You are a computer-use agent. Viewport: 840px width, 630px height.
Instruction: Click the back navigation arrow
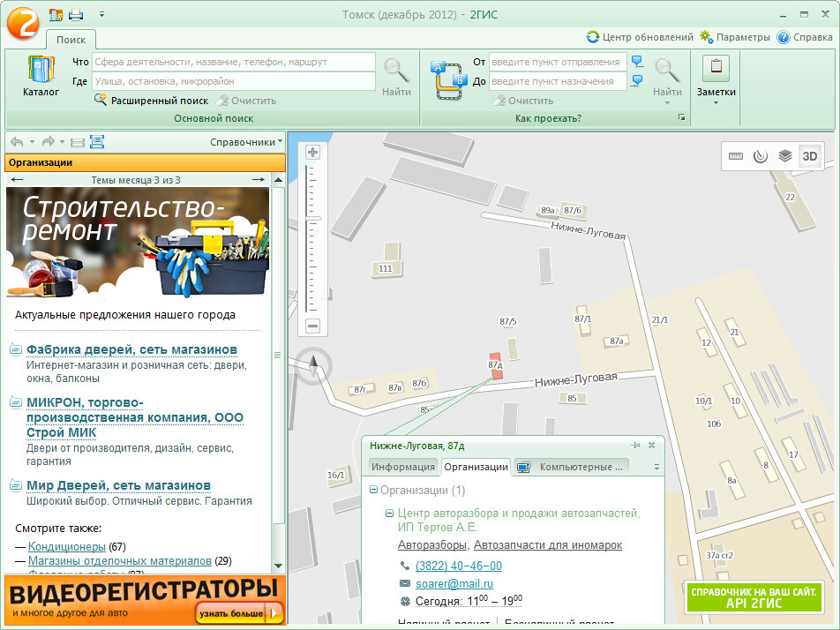pos(17,141)
